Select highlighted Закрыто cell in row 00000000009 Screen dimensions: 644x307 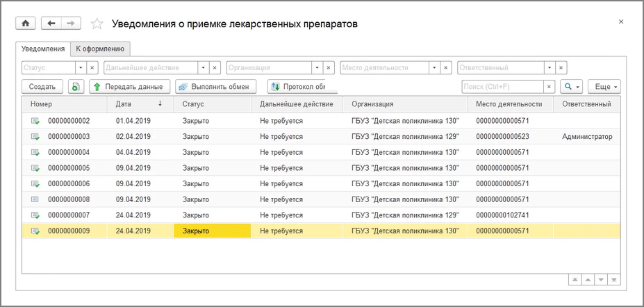coord(213,231)
